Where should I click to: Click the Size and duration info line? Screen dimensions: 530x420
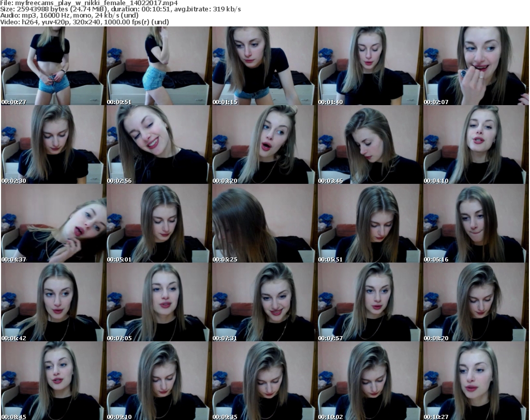click(x=120, y=9)
